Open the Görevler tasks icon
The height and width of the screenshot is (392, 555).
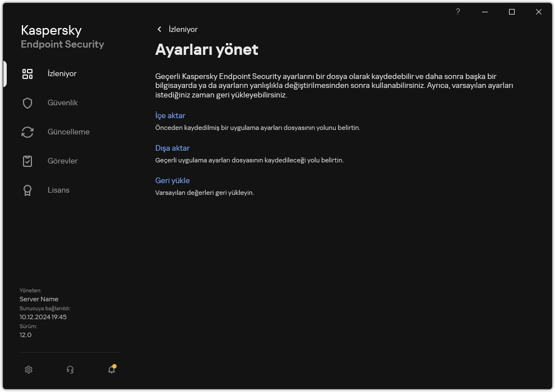(x=27, y=161)
